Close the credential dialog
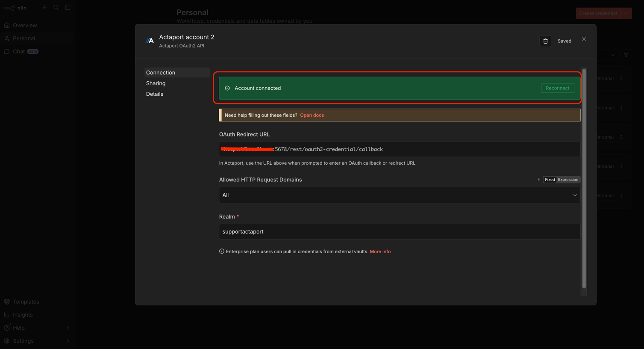This screenshot has width=644, height=349. (x=584, y=39)
